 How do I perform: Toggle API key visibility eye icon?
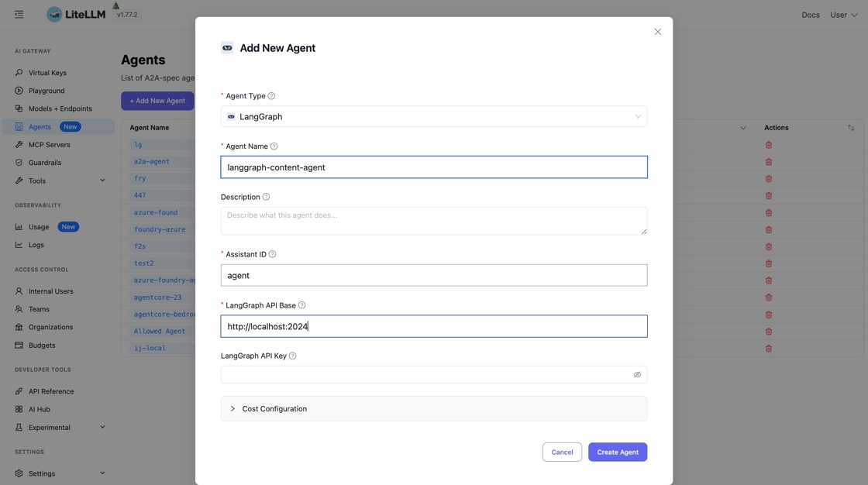click(637, 375)
